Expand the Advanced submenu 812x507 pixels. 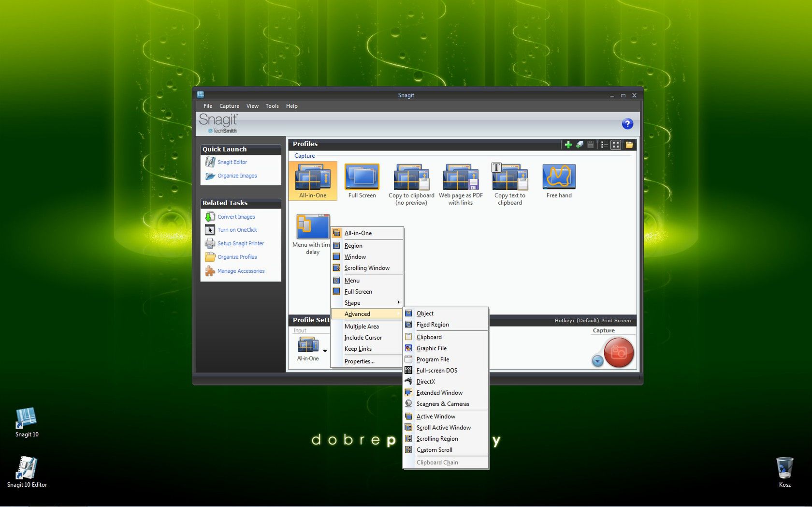[367, 314]
